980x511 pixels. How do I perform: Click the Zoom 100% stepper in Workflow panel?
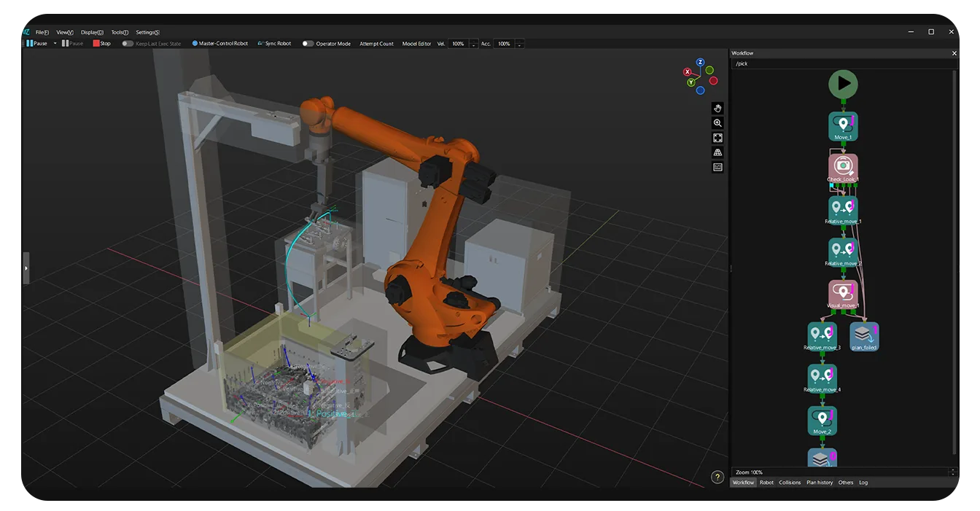tap(952, 472)
